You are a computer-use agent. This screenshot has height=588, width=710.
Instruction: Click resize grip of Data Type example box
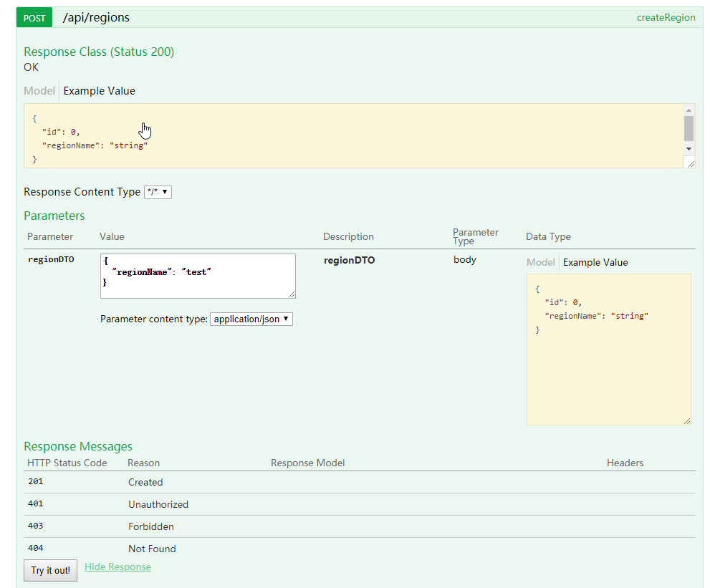[x=687, y=420]
